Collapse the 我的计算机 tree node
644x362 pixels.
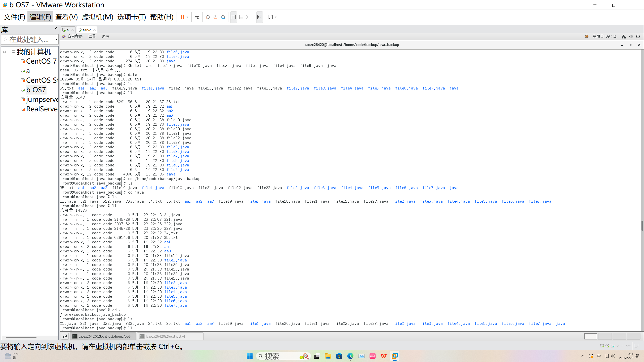pos(4,52)
